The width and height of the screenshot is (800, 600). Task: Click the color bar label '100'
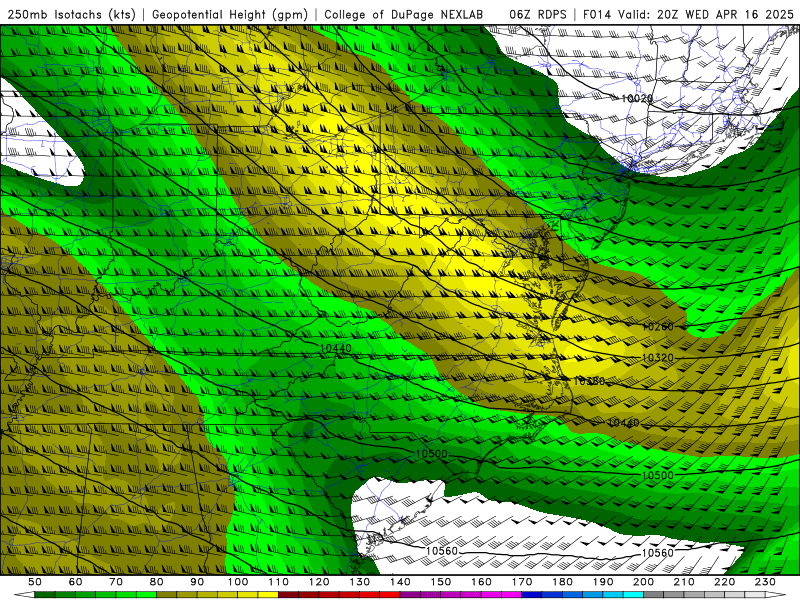(x=238, y=582)
